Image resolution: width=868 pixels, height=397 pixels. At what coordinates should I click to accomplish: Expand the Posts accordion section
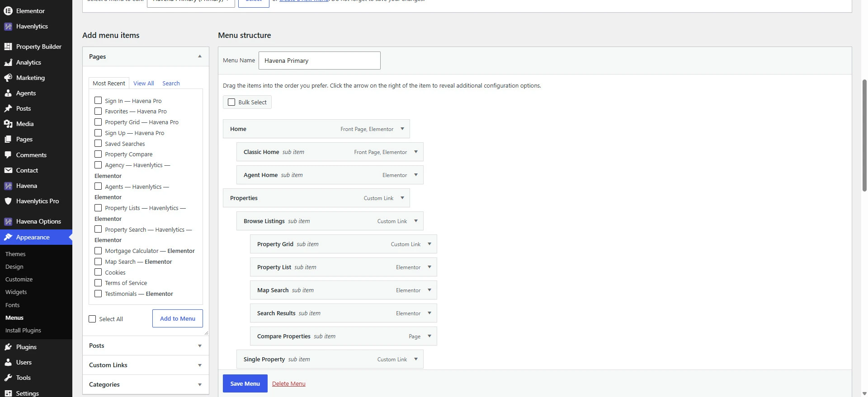pyautogui.click(x=146, y=346)
